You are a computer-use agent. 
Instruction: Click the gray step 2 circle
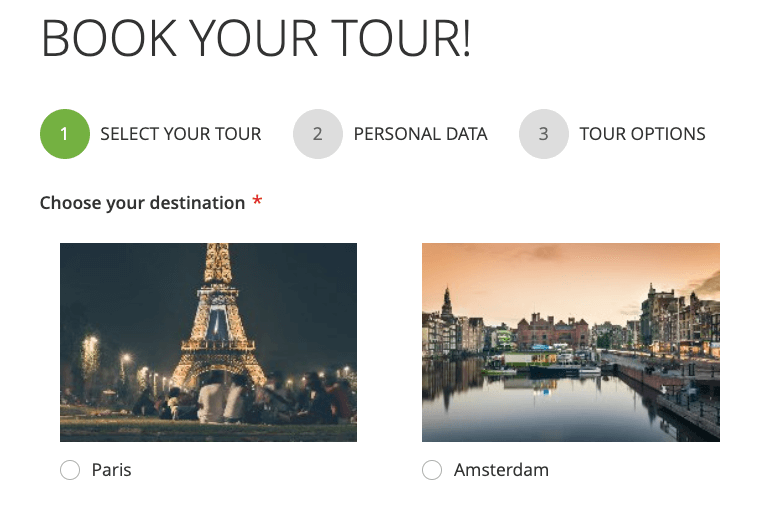coord(317,134)
